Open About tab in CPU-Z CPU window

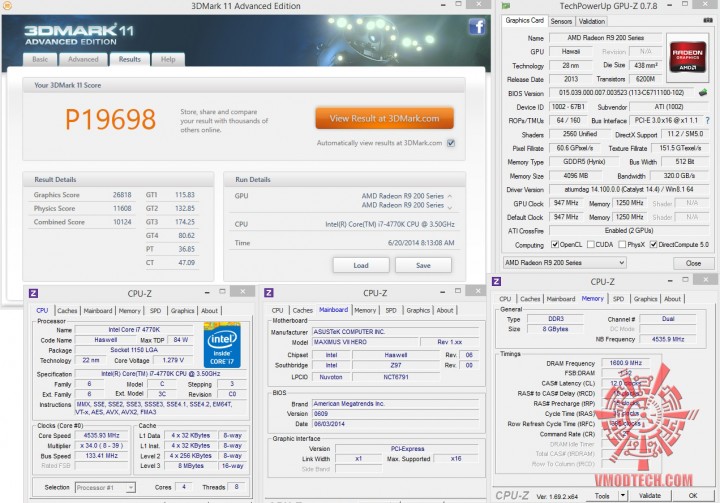click(x=209, y=311)
